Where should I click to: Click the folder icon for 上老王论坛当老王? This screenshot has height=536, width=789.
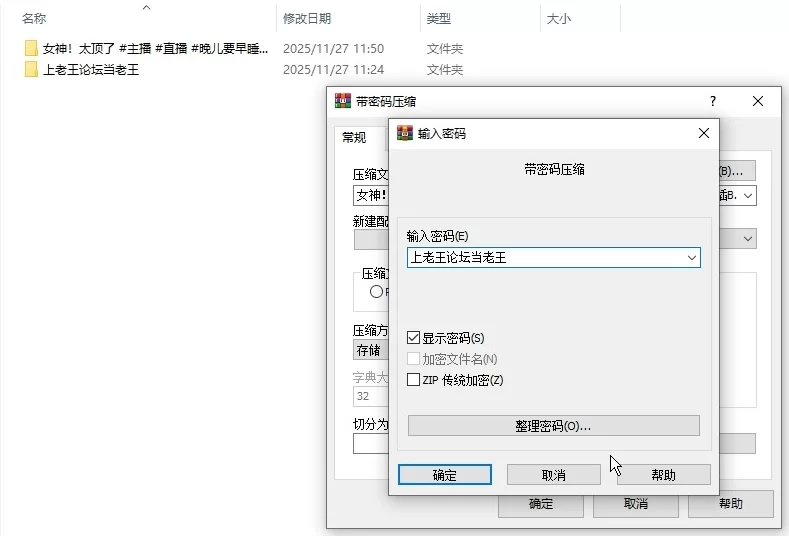(31, 70)
